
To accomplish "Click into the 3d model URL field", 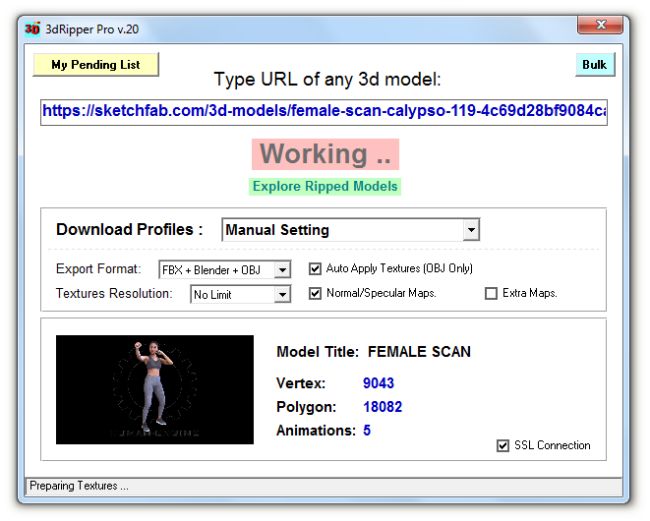I will [324, 112].
